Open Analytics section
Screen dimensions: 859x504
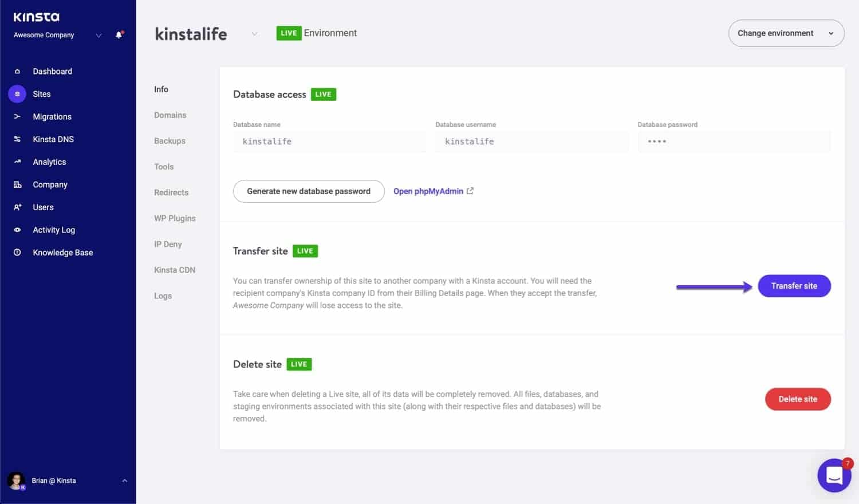click(x=49, y=162)
